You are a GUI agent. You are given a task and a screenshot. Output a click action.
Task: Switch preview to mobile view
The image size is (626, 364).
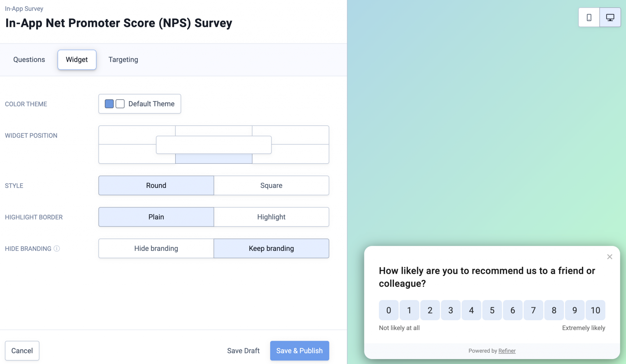pos(588,17)
